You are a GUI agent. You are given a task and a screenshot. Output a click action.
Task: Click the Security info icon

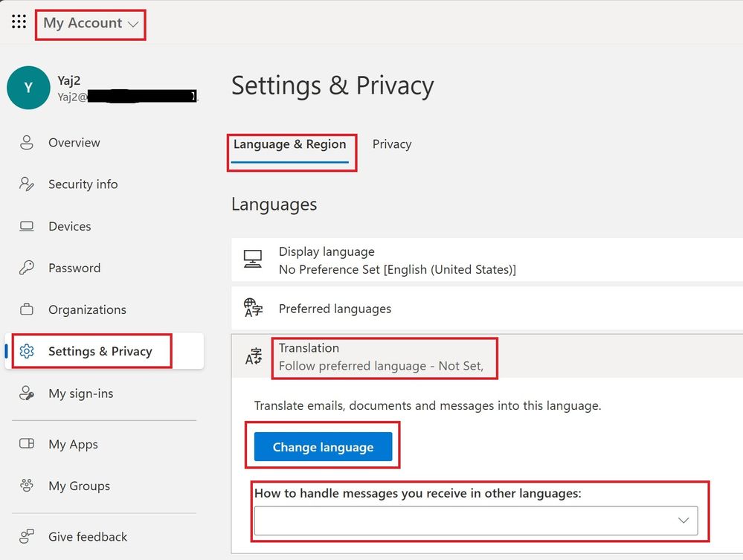(x=27, y=184)
